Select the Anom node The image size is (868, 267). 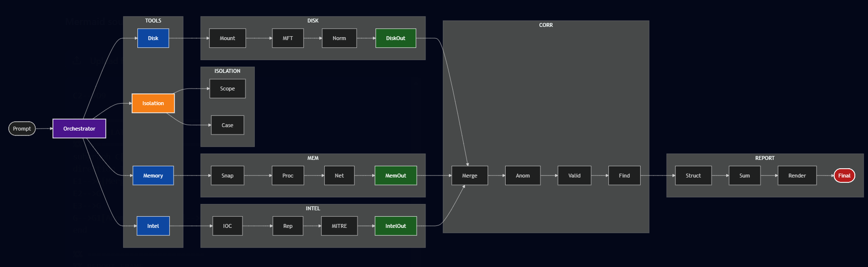(x=523, y=176)
